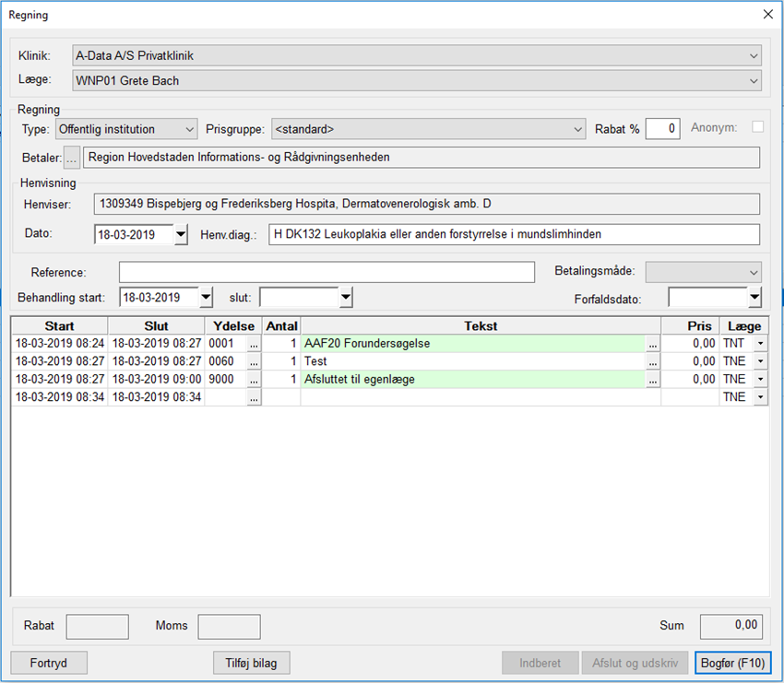Open payer lookup button next to Betaler
The height and width of the screenshot is (683, 784).
(72, 158)
